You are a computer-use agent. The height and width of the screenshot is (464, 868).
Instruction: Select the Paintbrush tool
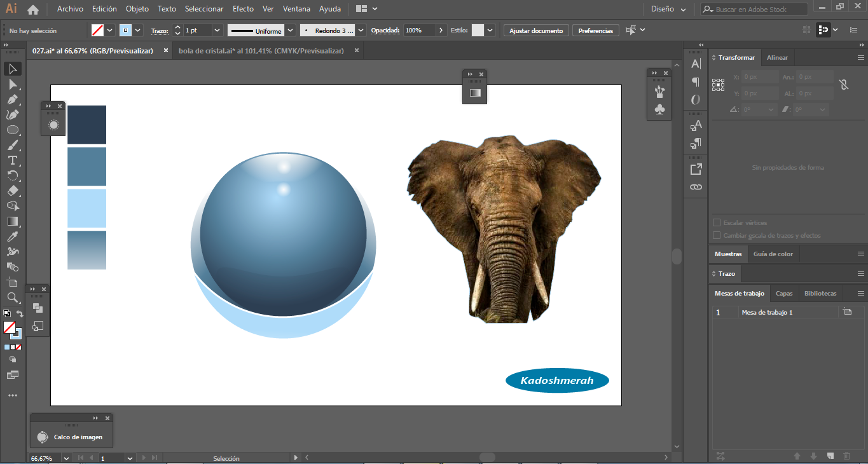[13, 145]
